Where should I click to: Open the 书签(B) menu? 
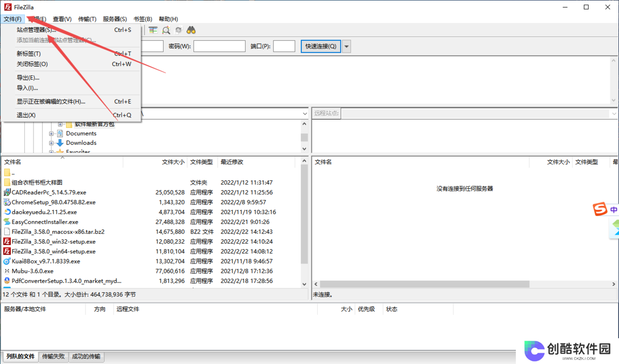click(x=142, y=19)
